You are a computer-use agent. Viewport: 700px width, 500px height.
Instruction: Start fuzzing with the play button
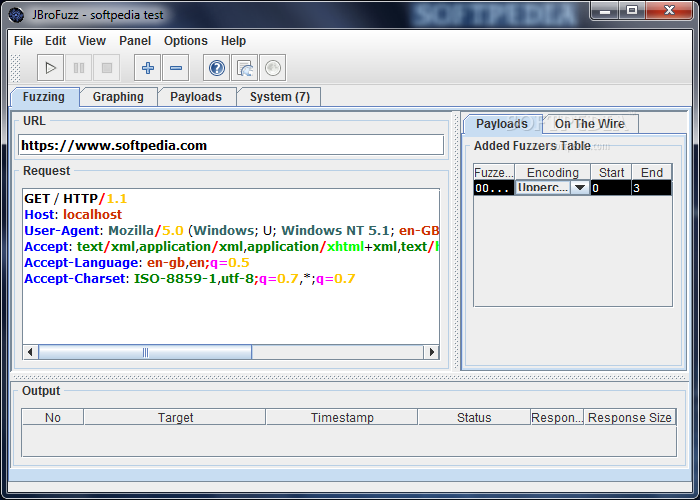pos(50,68)
